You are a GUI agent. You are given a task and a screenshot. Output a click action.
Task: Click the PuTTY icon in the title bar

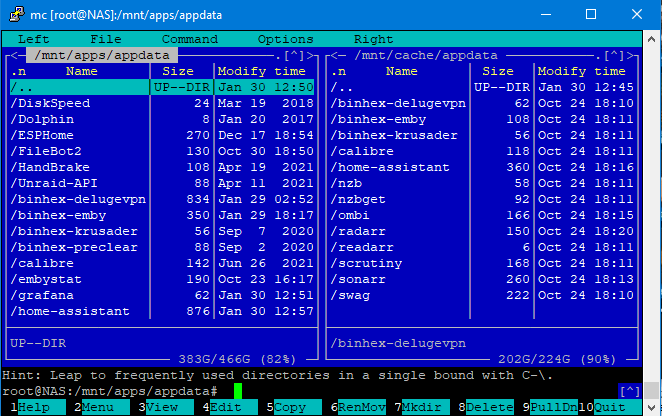point(16,14)
